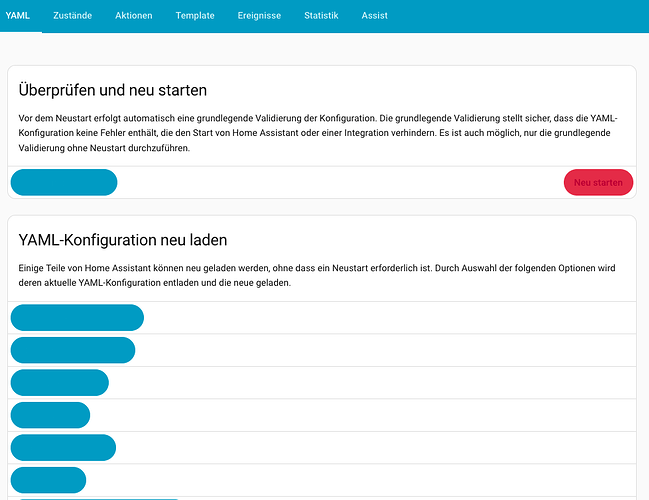Open the Aktionen tab
649x500 pixels.
click(134, 16)
